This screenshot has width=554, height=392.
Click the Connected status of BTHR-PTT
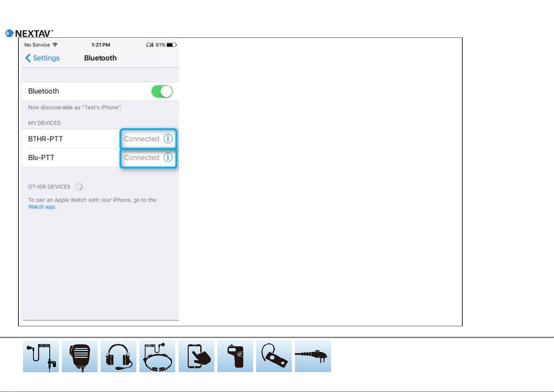click(x=142, y=139)
